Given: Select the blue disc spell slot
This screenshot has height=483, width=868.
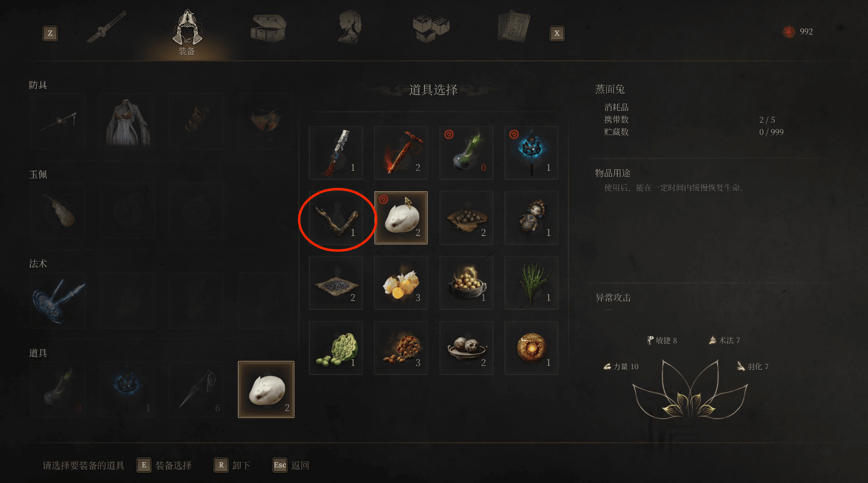Looking at the screenshot, I should (x=58, y=300).
